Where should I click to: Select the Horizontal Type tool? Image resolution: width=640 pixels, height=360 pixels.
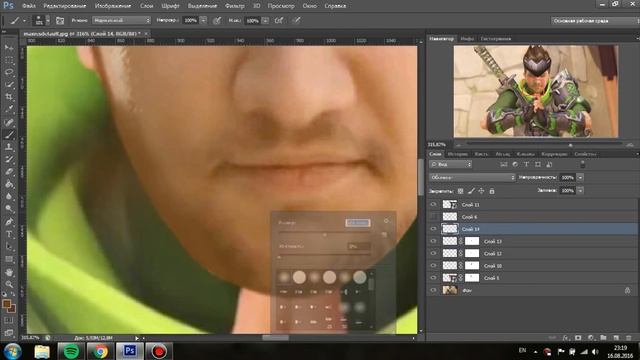[x=9, y=234]
